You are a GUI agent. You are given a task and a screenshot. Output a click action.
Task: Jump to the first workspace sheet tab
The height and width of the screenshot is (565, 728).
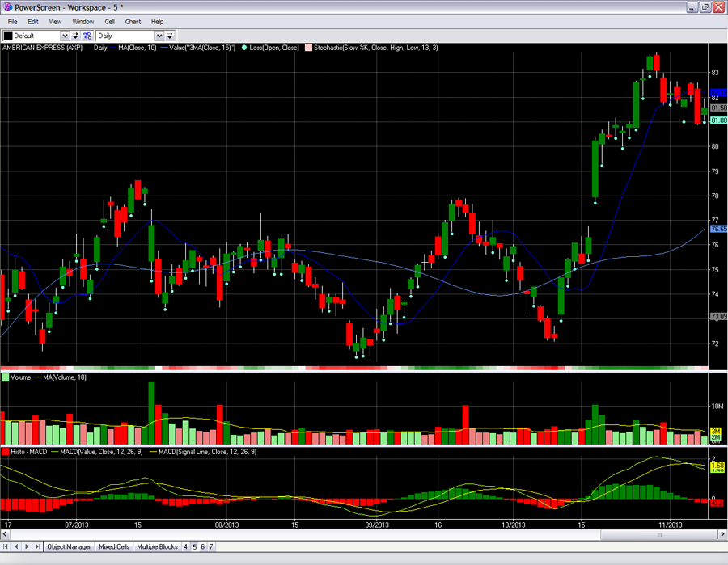6,547
